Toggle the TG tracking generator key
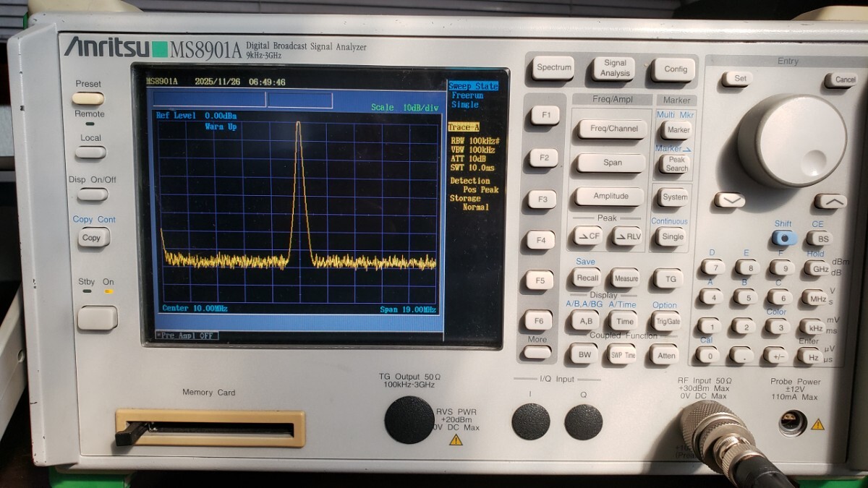The image size is (868, 488). pyautogui.click(x=669, y=278)
